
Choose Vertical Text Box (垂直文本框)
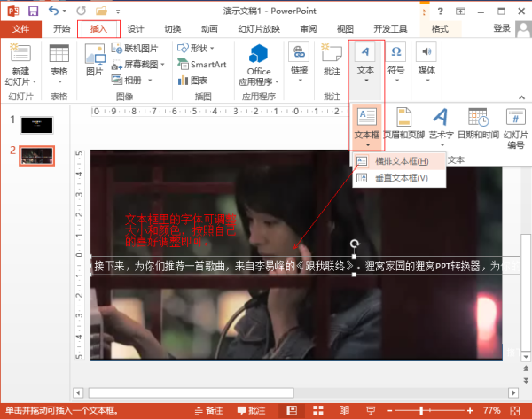[x=399, y=178]
